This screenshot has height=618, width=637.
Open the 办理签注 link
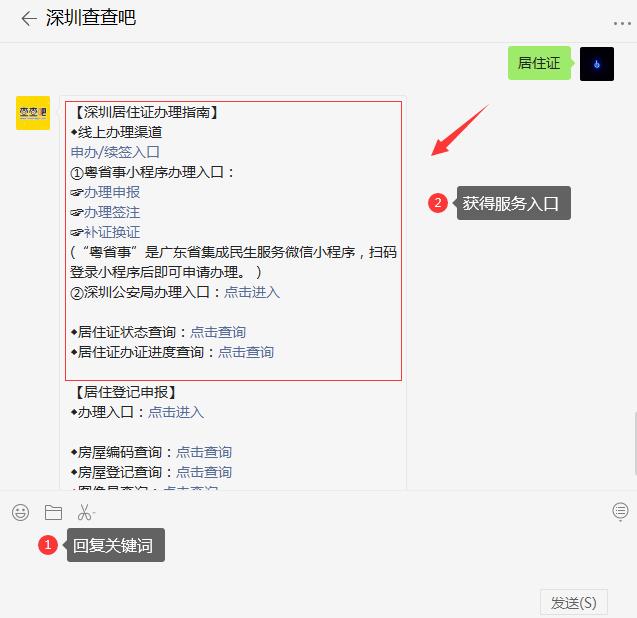point(112,212)
